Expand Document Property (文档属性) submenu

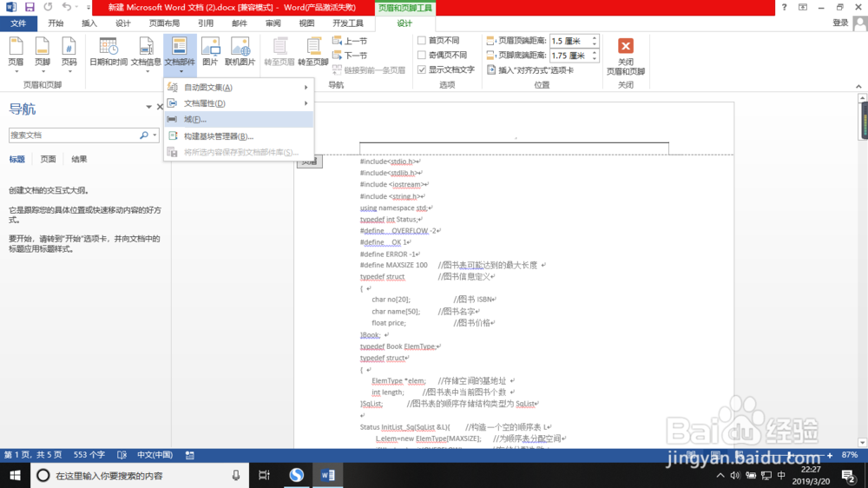(x=240, y=103)
